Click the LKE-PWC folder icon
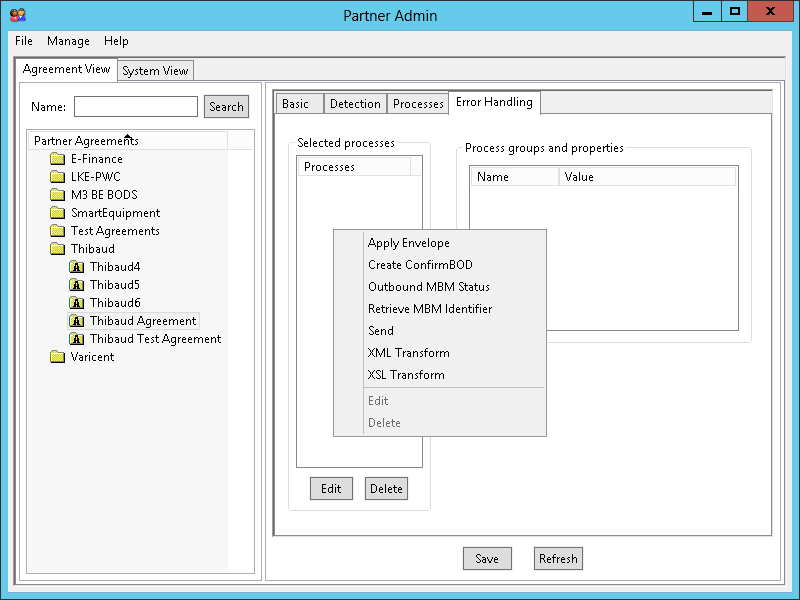Image resolution: width=800 pixels, height=600 pixels. pos(57,177)
